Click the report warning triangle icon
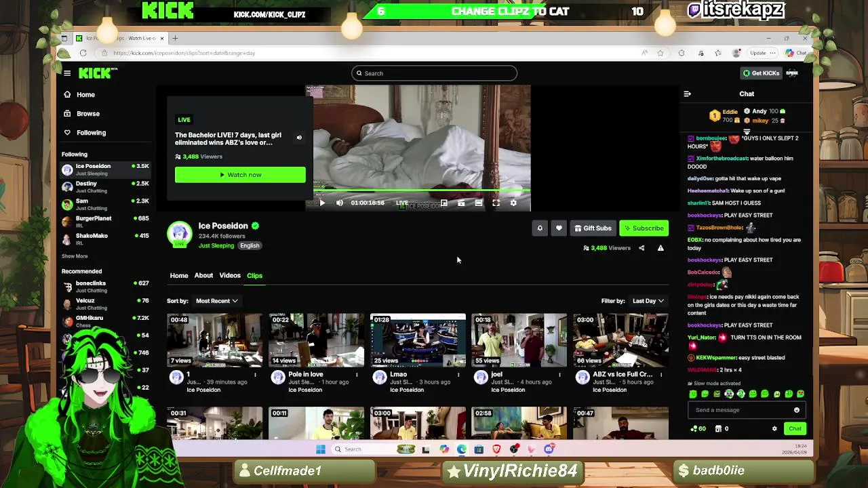This screenshot has height=488, width=868. coord(660,248)
